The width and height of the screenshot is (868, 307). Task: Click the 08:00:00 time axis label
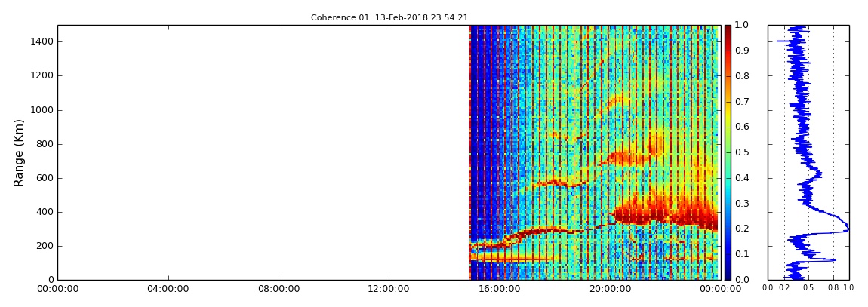pos(279,289)
